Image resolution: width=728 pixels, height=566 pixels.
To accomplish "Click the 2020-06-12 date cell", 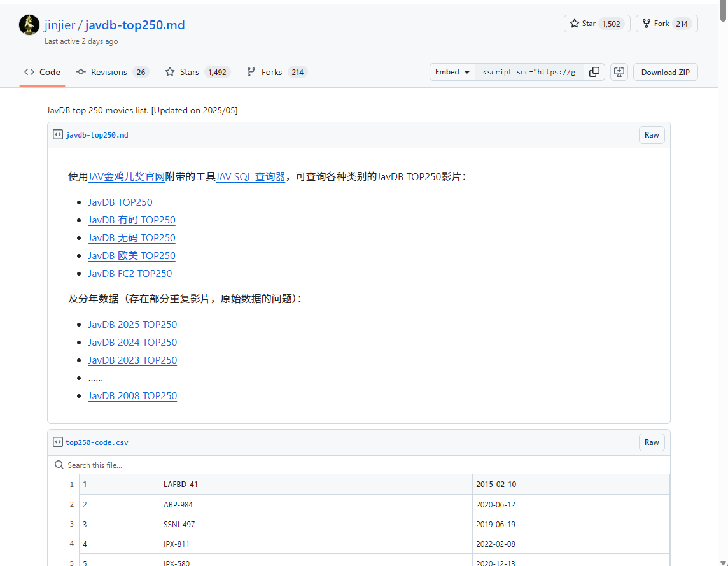I will click(571, 504).
